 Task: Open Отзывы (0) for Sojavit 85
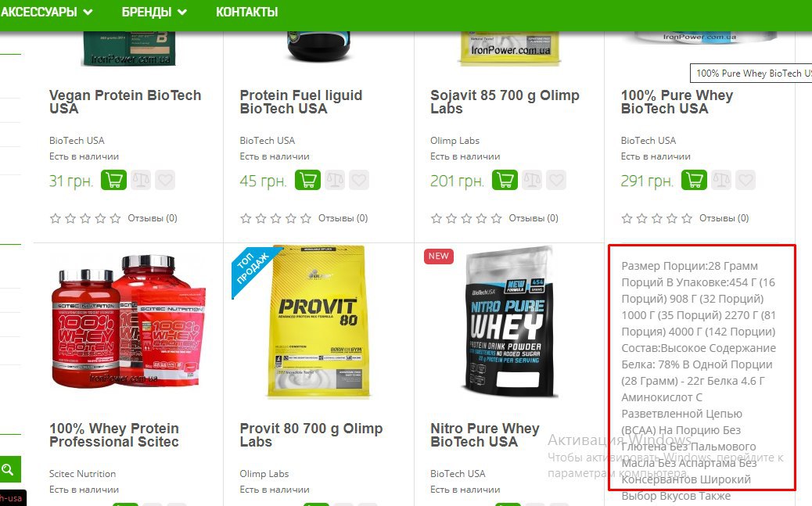(x=534, y=218)
